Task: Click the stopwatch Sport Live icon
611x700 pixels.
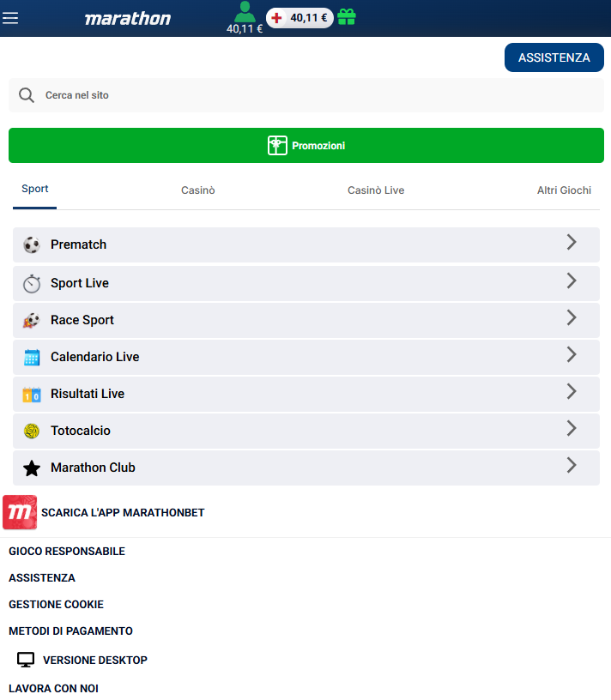Action: click(32, 283)
